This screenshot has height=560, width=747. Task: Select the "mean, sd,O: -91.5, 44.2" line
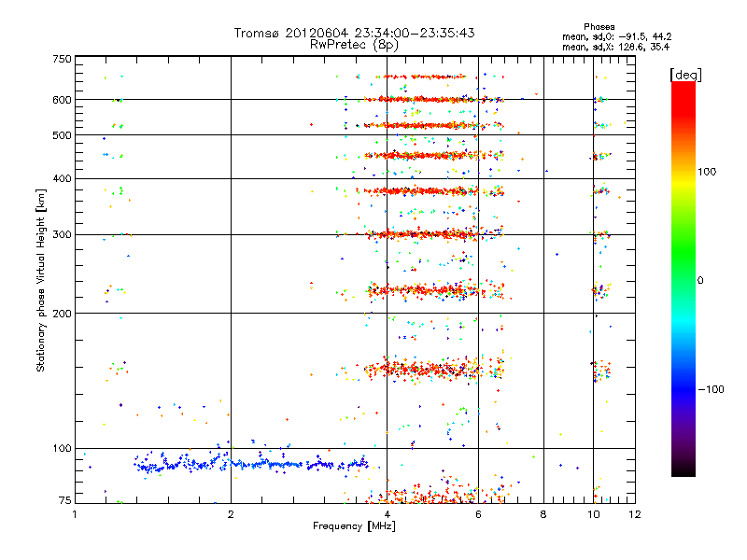click(617, 36)
